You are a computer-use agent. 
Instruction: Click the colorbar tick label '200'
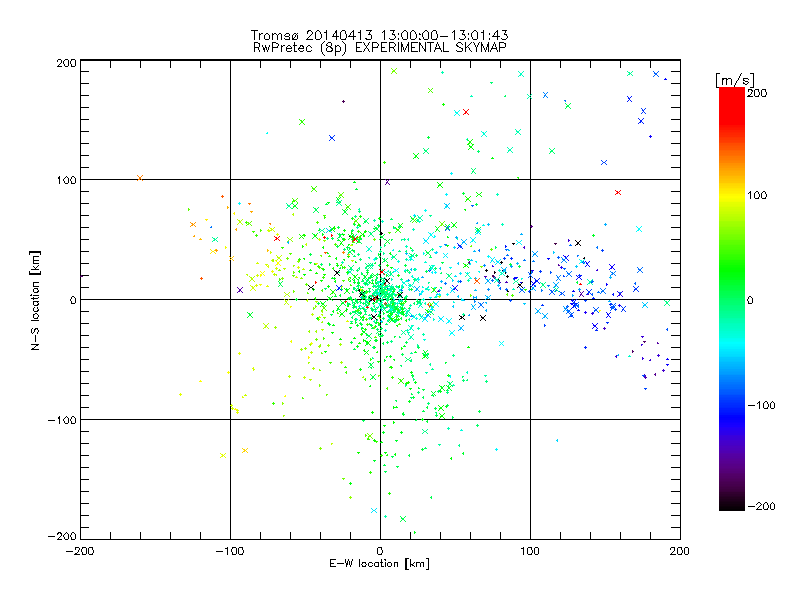click(x=757, y=93)
